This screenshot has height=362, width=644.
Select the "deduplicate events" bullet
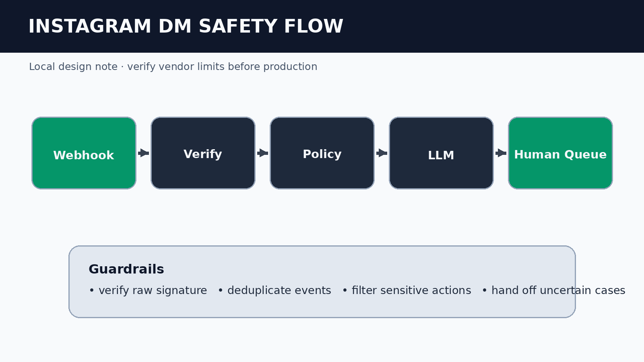pyautogui.click(x=275, y=290)
